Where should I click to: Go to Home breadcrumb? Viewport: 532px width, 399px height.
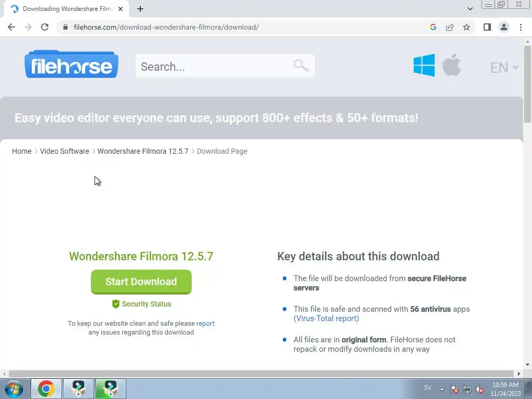click(22, 151)
